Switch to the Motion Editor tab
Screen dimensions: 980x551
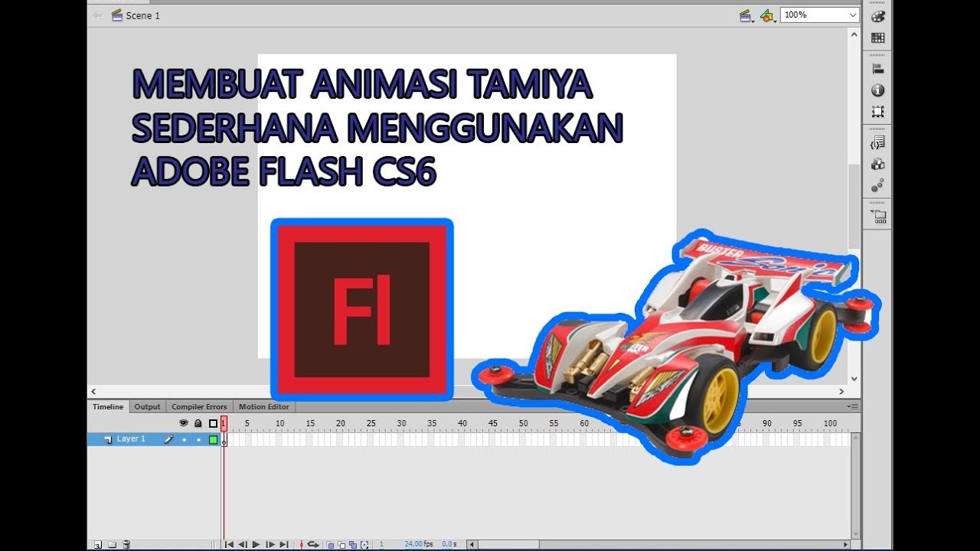(x=264, y=407)
